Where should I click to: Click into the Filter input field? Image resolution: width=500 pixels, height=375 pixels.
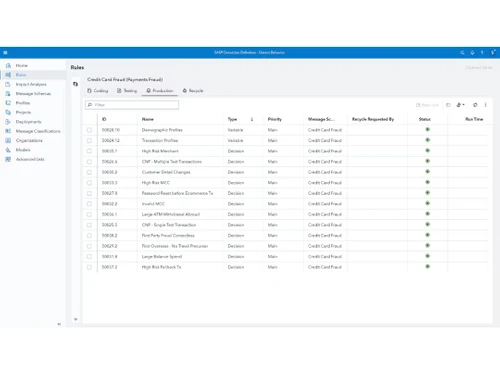(x=132, y=105)
